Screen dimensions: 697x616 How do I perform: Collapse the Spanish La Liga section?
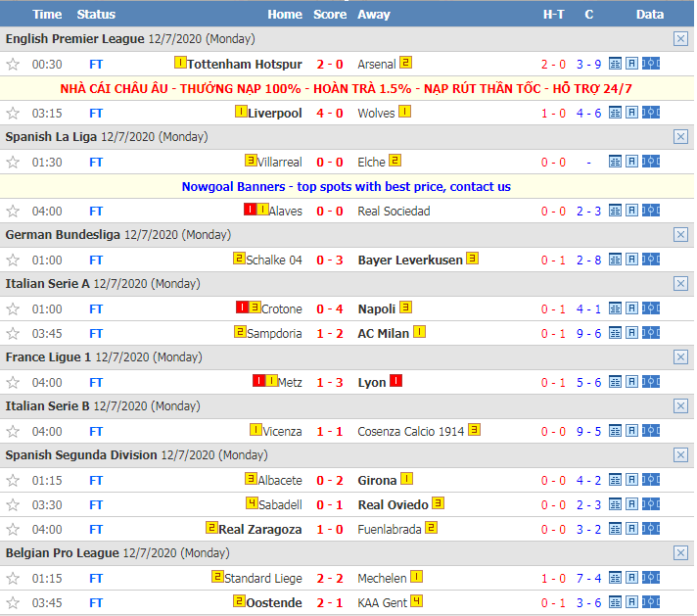click(x=680, y=137)
